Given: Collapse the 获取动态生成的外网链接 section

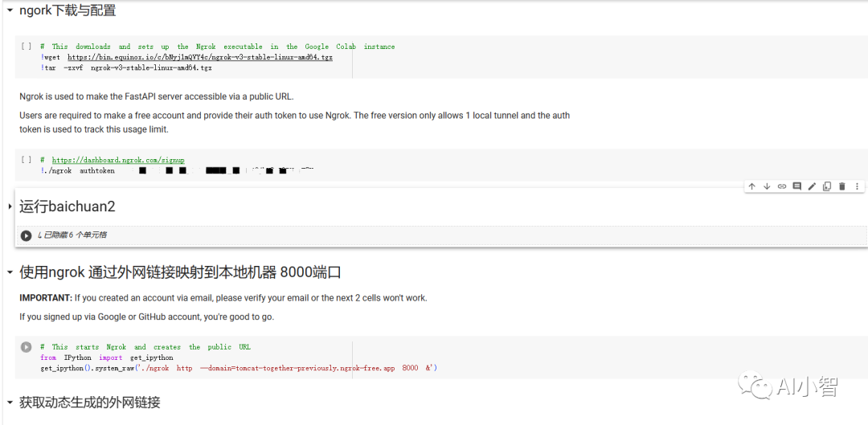Looking at the screenshot, I should 10,403.
